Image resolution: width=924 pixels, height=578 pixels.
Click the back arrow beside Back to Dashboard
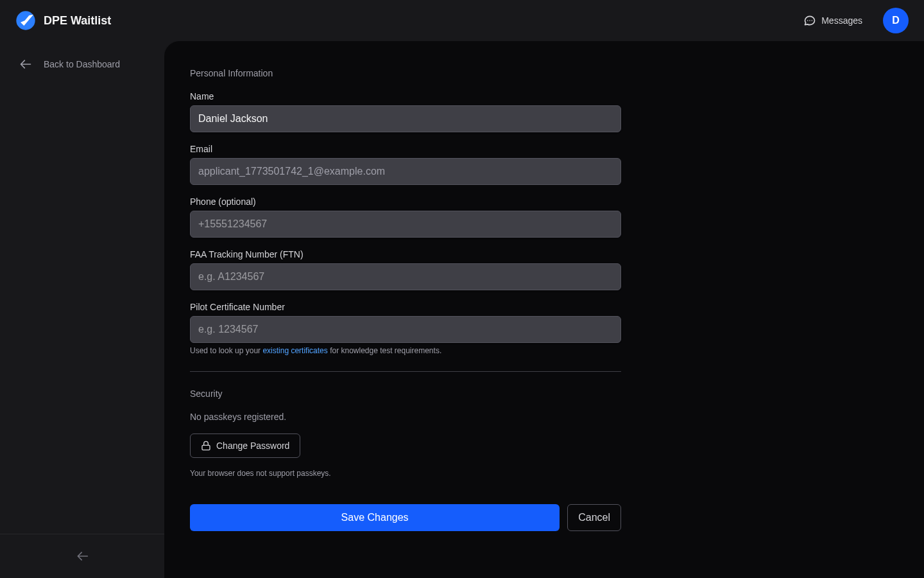(x=25, y=64)
